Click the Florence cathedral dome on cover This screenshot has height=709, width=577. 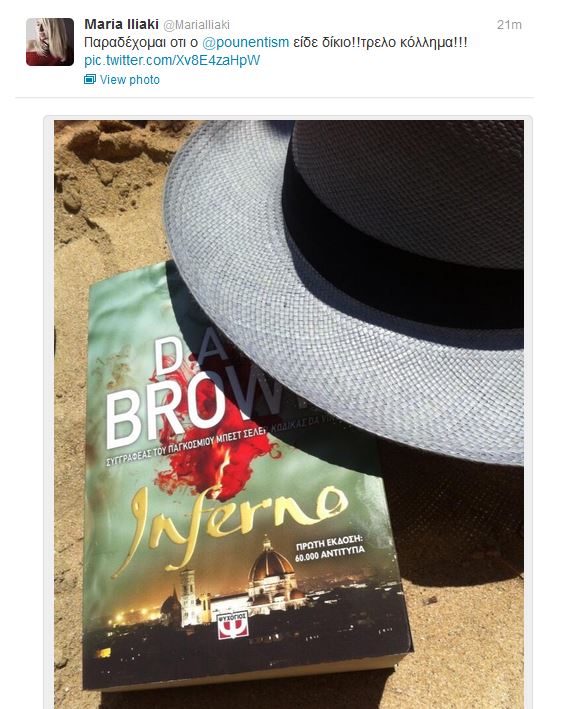click(x=271, y=563)
